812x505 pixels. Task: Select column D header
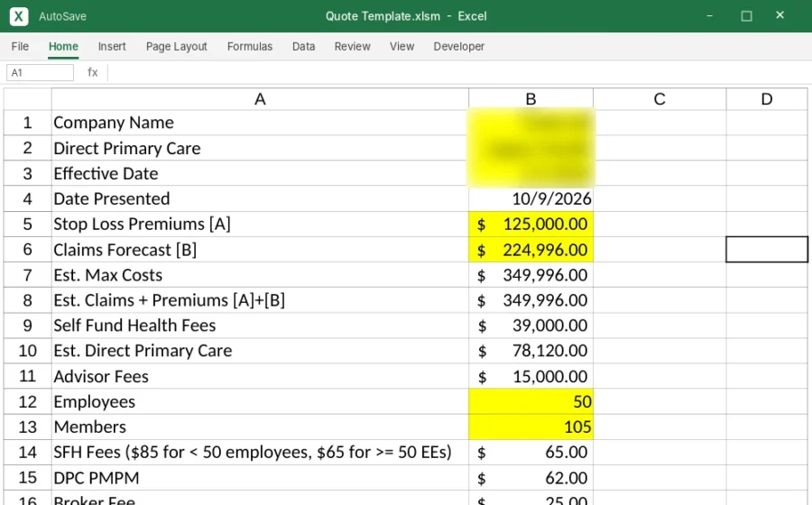(767, 99)
